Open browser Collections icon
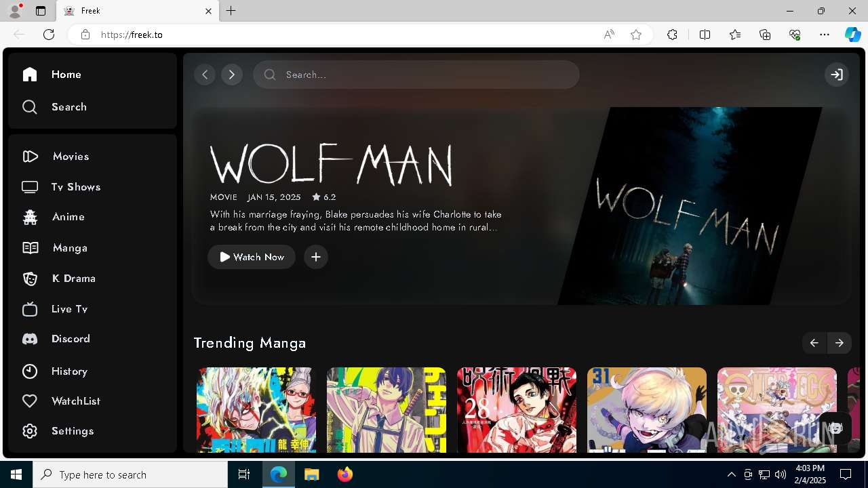Screen dimensions: 868x488 click(x=765, y=35)
